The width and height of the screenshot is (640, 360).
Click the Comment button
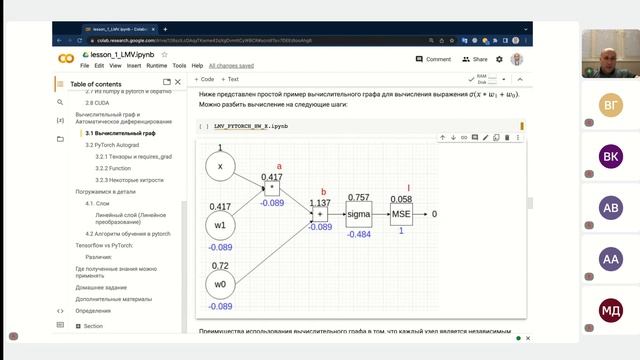433,59
